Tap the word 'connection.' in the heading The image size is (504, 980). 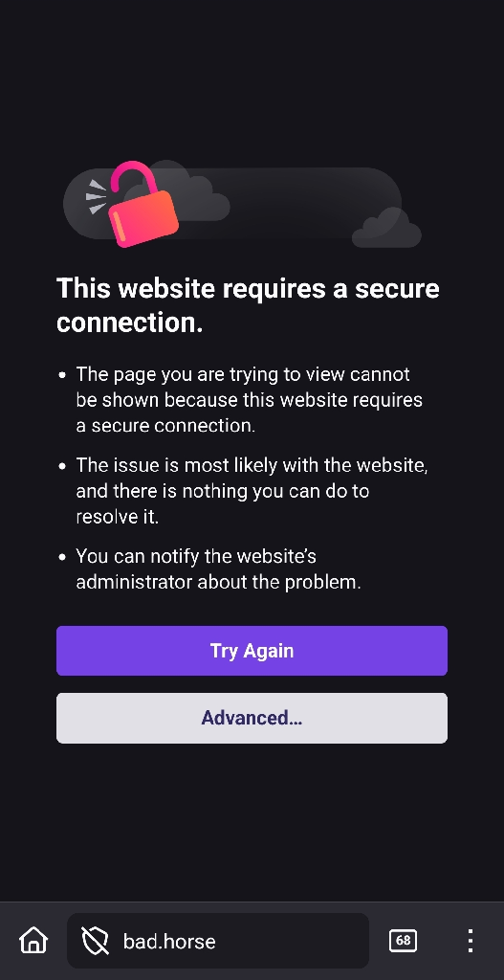click(x=130, y=323)
